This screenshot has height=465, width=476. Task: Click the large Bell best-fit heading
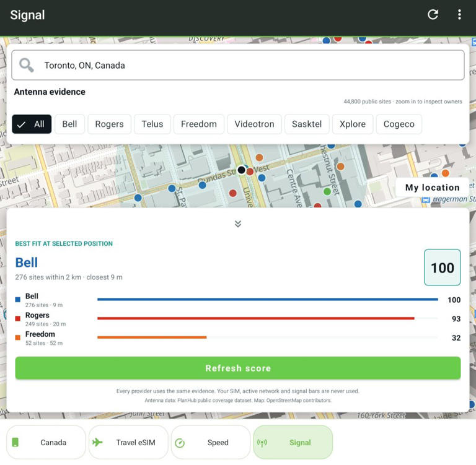[x=27, y=263]
